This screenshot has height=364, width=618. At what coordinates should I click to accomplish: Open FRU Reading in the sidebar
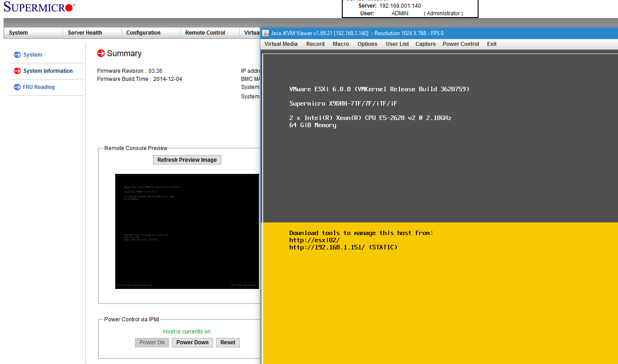[x=39, y=87]
